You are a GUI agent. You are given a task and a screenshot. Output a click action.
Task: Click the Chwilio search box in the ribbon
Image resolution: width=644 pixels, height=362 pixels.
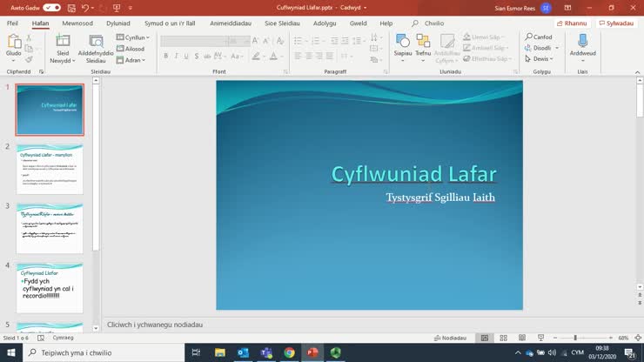pos(429,23)
